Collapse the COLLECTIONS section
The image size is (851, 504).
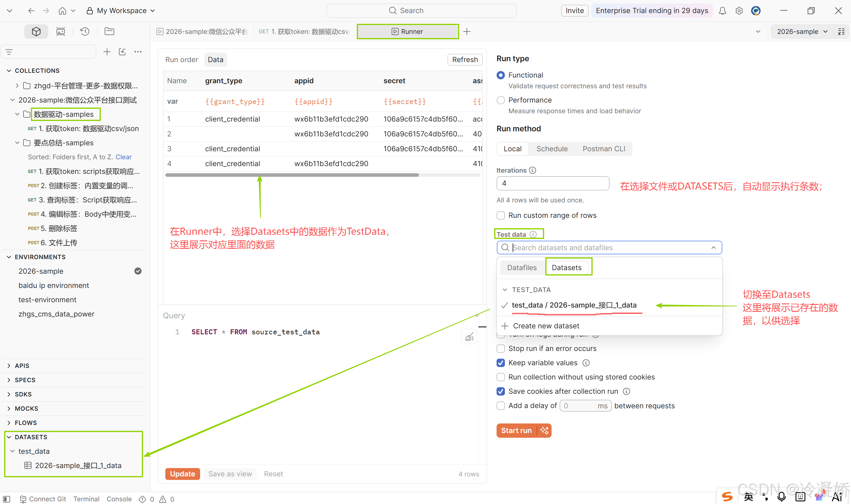pyautogui.click(x=9, y=71)
